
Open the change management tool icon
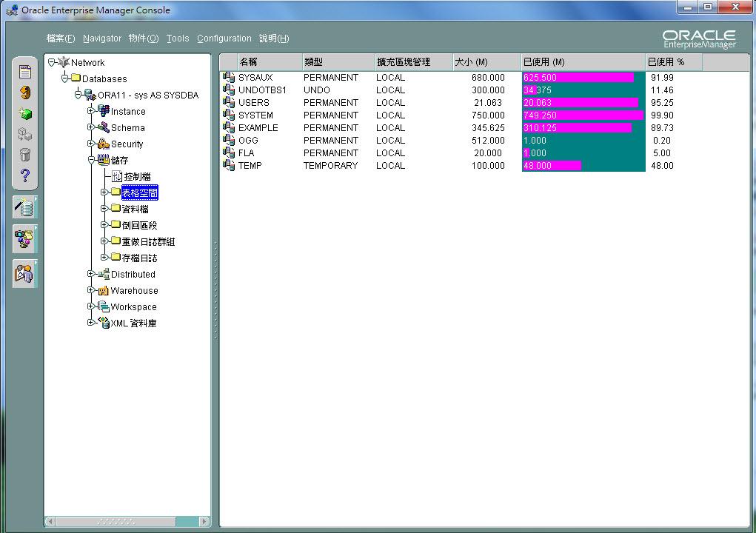(x=24, y=274)
